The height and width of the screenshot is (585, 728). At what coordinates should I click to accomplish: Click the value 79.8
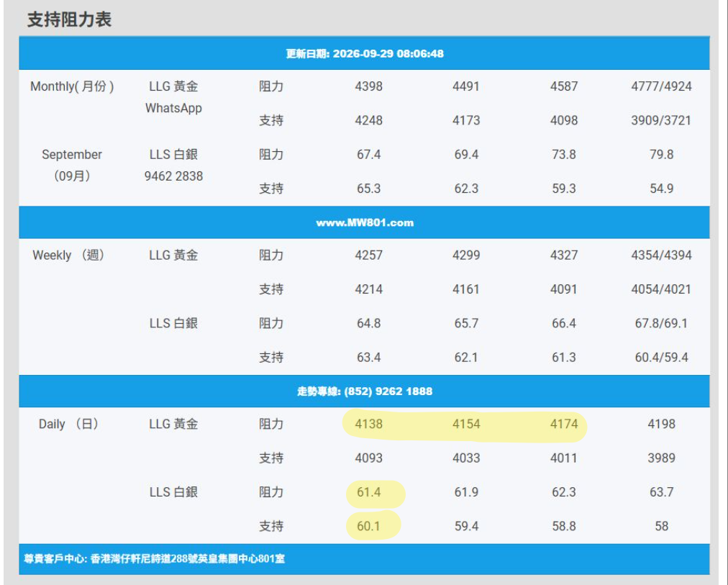[661, 155]
